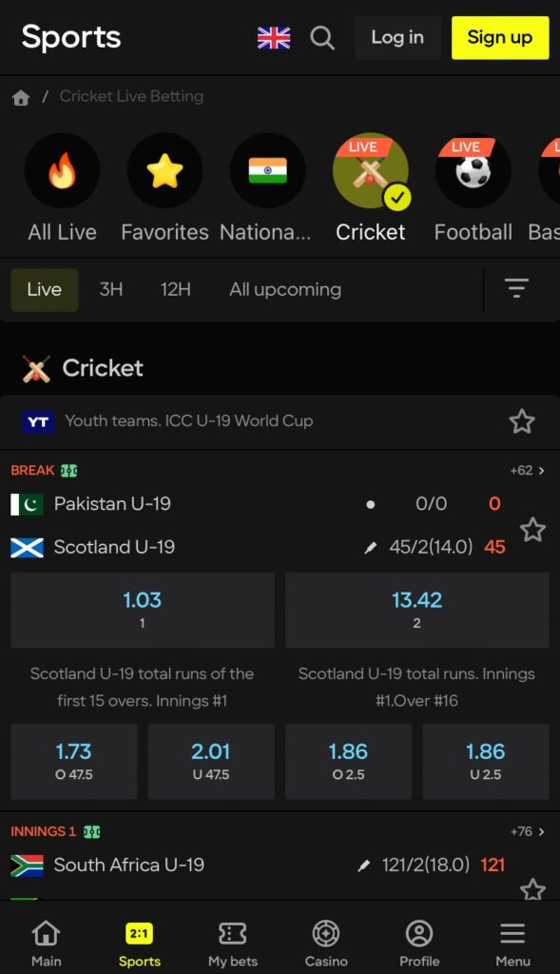This screenshot has width=560, height=974.
Task: Favorite the ICC U-19 World Cup league
Action: point(522,421)
